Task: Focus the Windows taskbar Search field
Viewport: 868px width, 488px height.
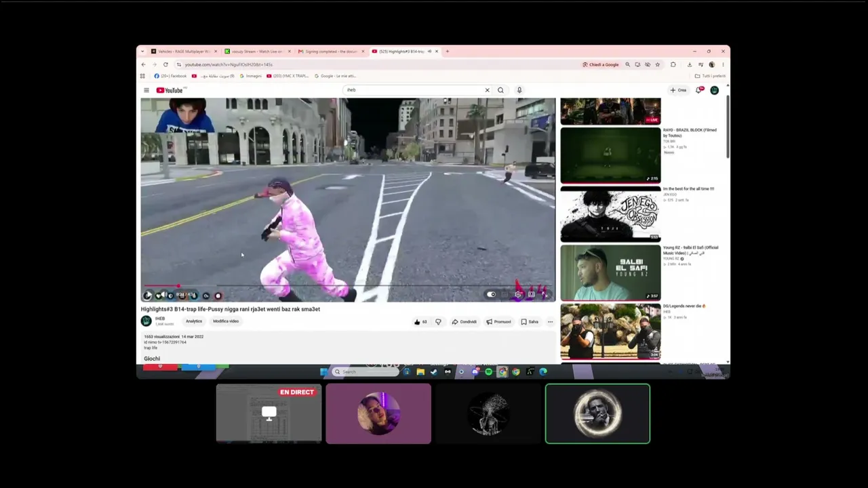Action: coord(365,371)
